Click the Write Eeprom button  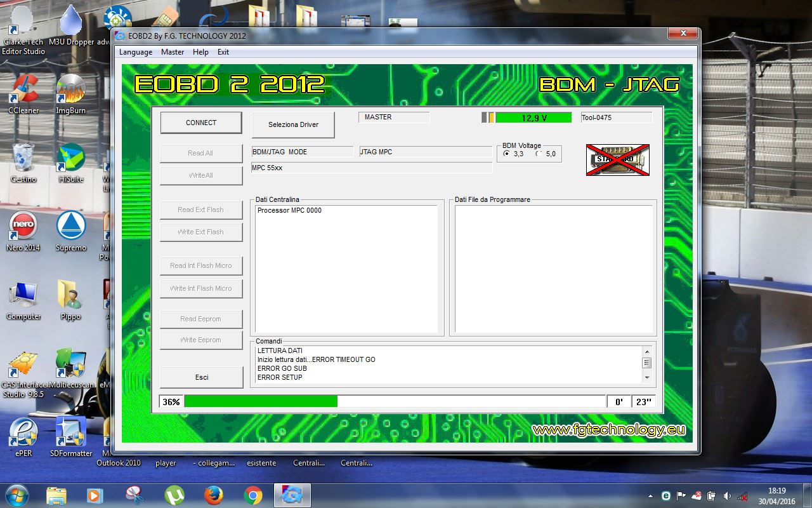[201, 340]
